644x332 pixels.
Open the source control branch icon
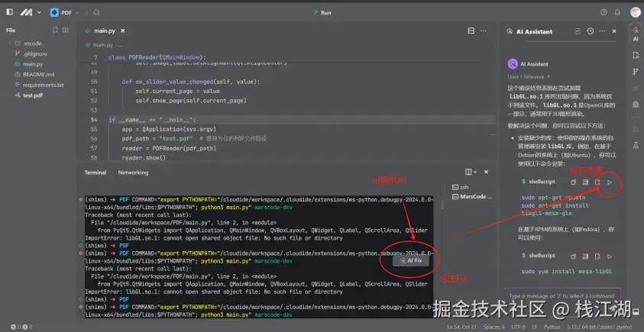click(636, 72)
